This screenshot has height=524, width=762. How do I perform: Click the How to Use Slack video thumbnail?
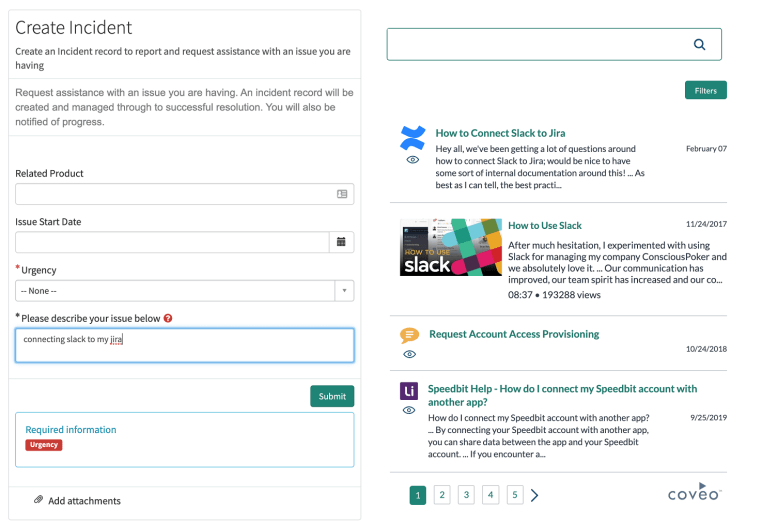pos(449,247)
